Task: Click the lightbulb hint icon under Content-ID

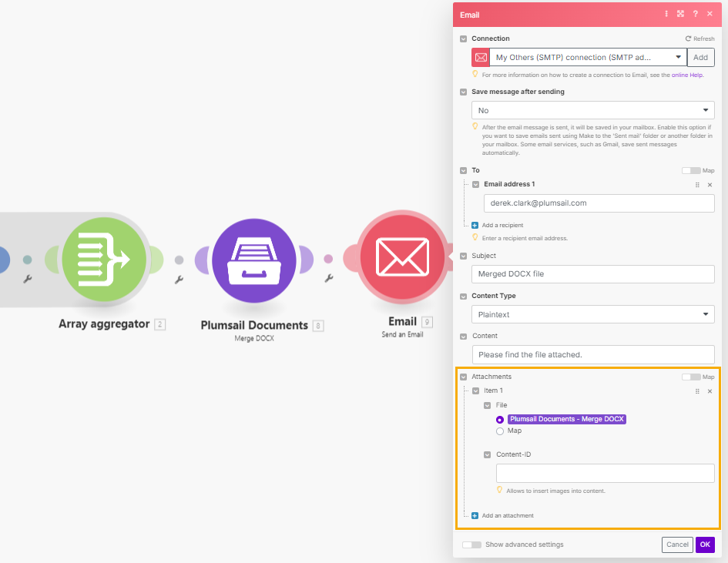Action: pyautogui.click(x=499, y=490)
